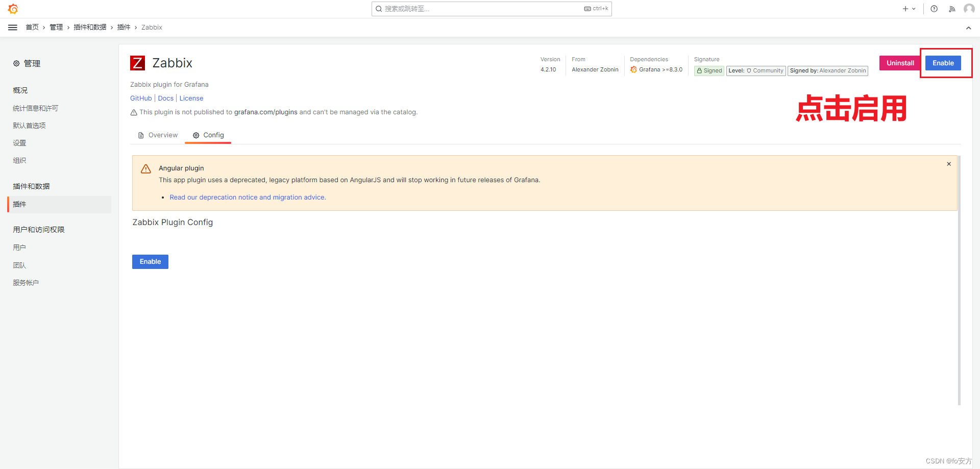Screen dimensions: 980x469
Task: Click Enable under Zabbix Plugin Config
Action: pyautogui.click(x=150, y=262)
